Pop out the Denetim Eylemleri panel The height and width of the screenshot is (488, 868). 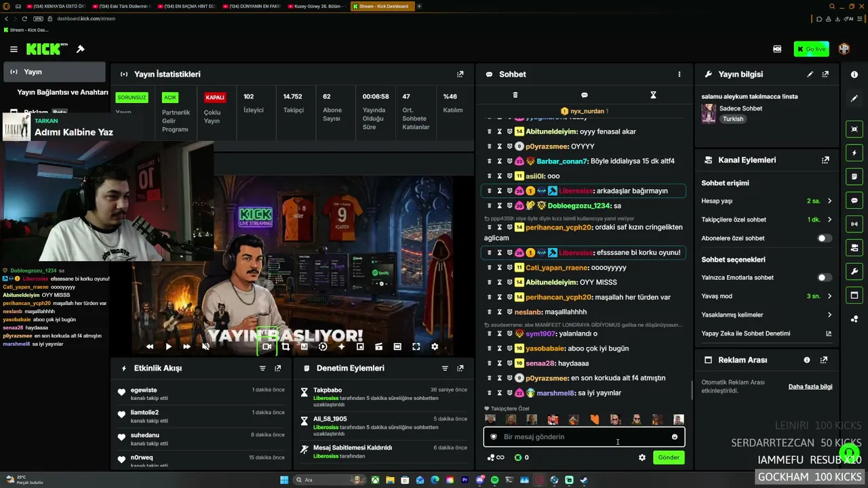tap(460, 368)
